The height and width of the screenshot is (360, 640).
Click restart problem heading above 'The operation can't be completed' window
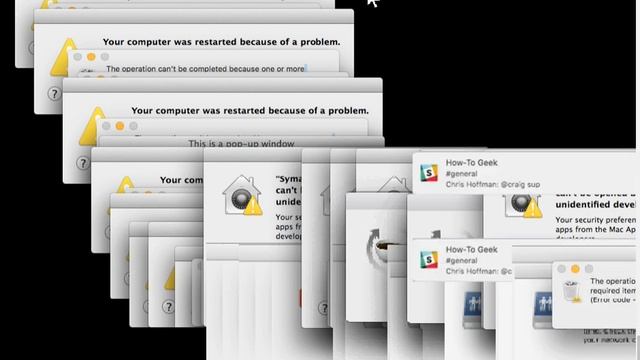[221, 42]
